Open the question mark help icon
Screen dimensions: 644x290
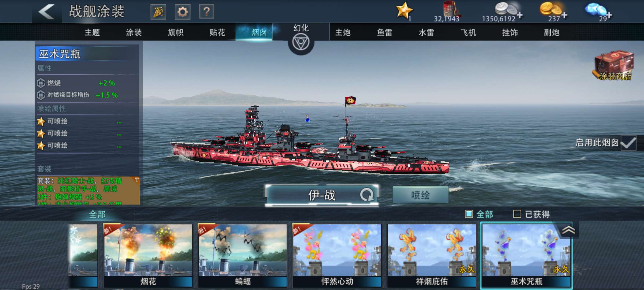coord(207,12)
